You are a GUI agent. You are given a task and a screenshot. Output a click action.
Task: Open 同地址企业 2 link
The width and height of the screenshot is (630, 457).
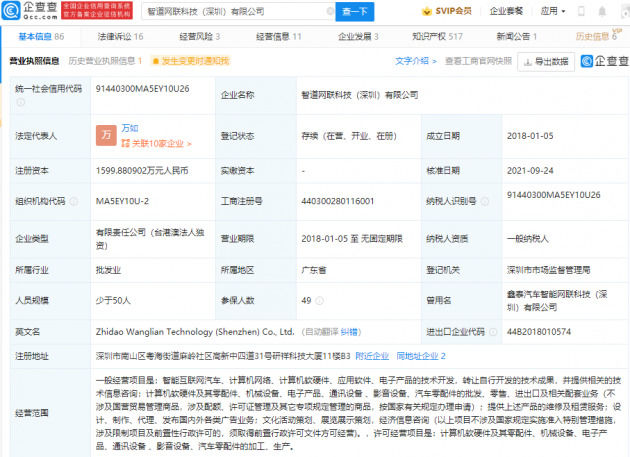(421, 356)
